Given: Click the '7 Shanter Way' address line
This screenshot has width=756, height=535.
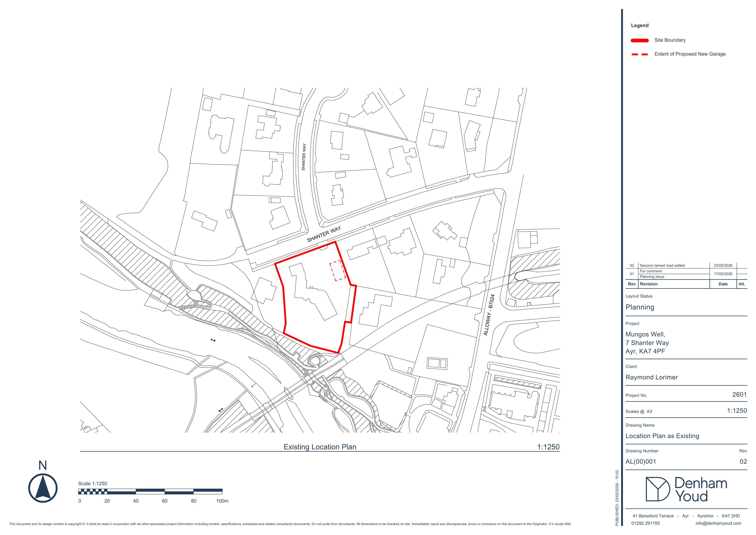Looking at the screenshot, I should click(647, 343).
